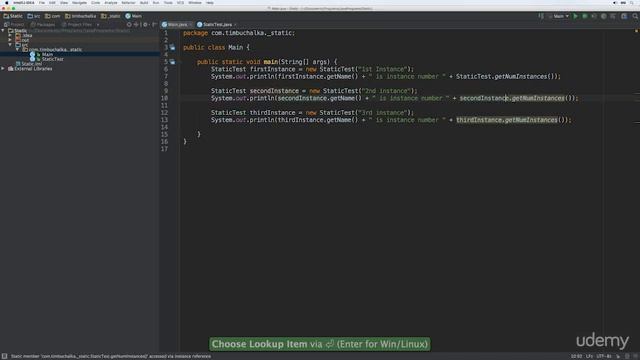
Task: Collapse the src folder
Action: coord(10,45)
